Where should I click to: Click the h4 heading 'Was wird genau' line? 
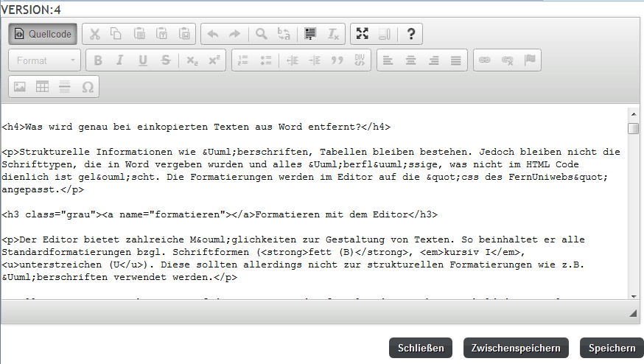(x=196, y=127)
